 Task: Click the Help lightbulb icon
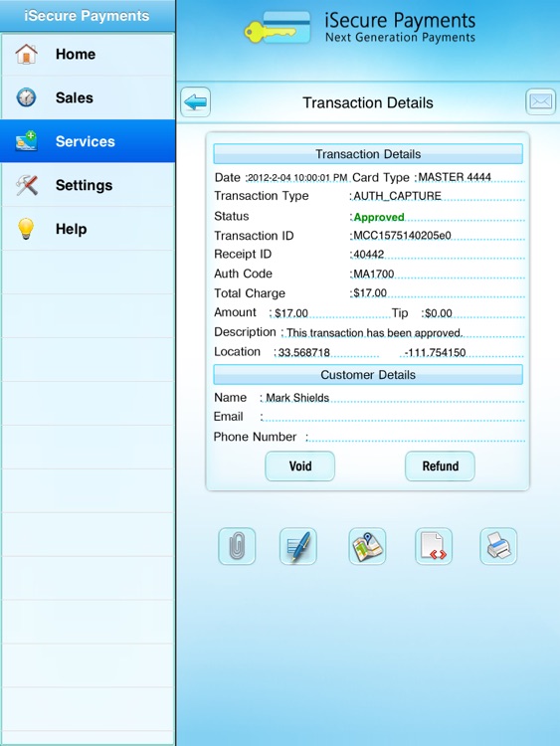pyautogui.click(x=26, y=229)
